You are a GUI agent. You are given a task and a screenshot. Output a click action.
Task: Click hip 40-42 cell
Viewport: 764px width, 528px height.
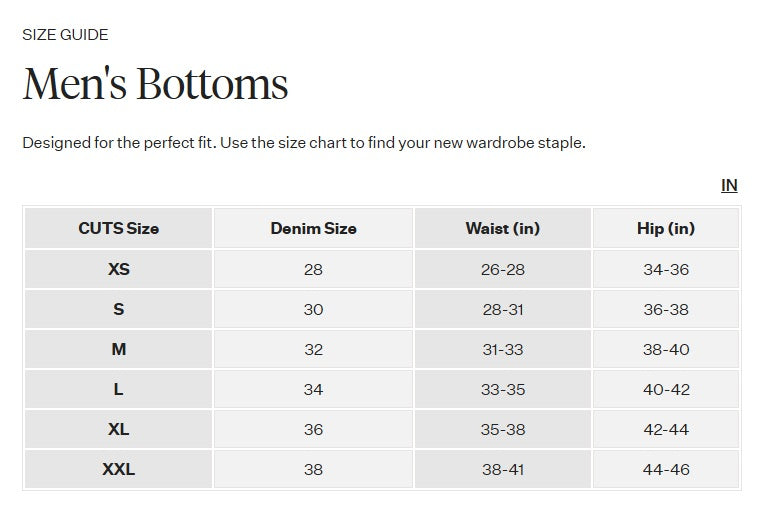pos(665,389)
